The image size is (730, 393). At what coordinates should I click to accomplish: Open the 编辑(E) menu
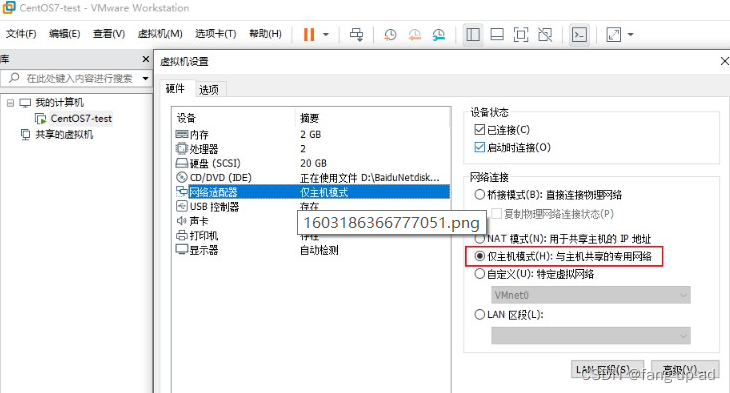tap(65, 34)
